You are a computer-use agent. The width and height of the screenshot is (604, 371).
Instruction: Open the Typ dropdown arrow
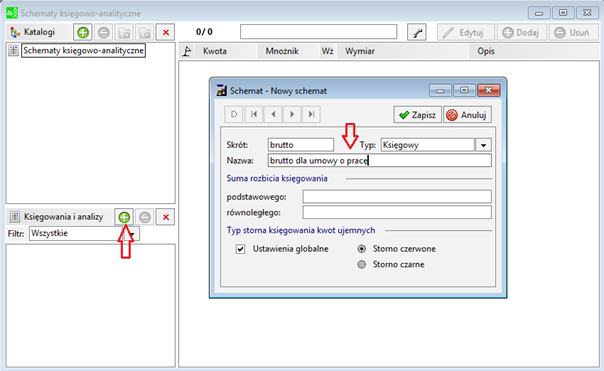(x=483, y=145)
